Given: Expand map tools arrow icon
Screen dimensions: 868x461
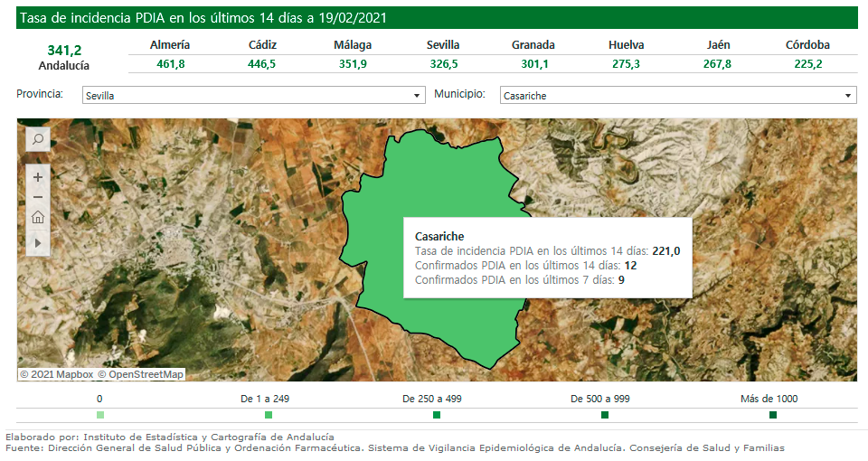Looking at the screenshot, I should coord(38,242).
